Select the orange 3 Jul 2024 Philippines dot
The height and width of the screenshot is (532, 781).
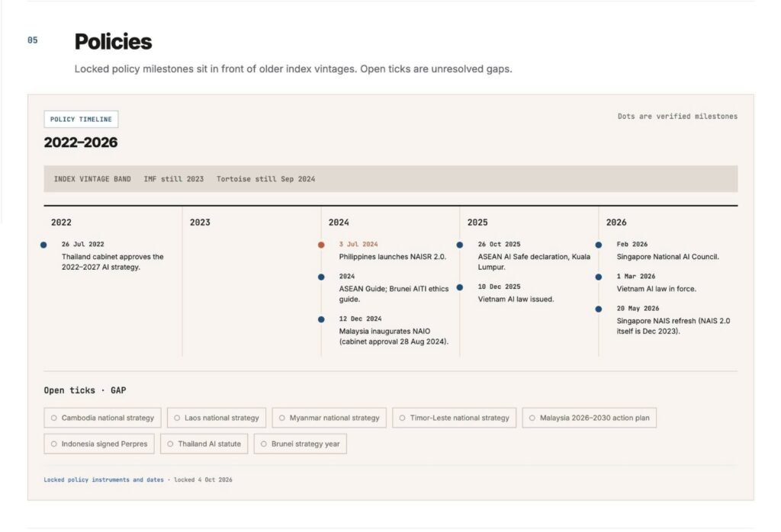(321, 245)
